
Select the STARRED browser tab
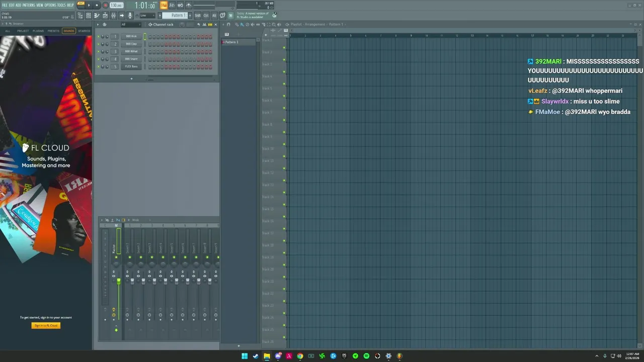pyautogui.click(x=84, y=31)
